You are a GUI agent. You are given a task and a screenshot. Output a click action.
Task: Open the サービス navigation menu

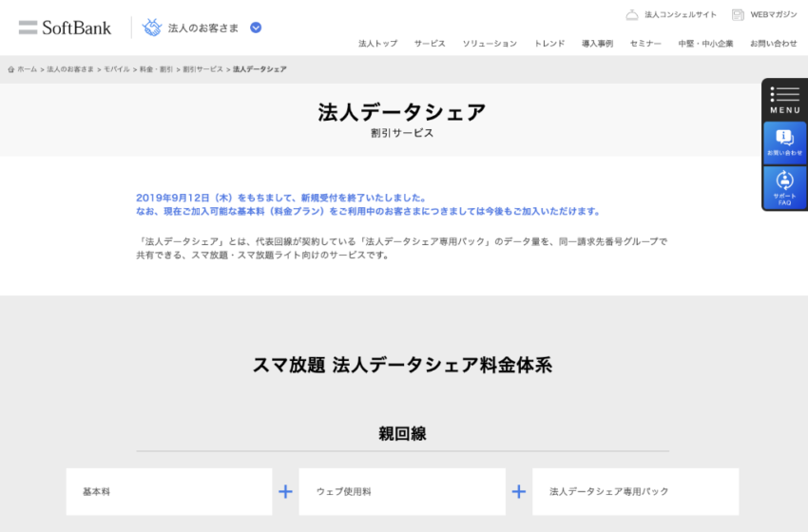(430, 44)
